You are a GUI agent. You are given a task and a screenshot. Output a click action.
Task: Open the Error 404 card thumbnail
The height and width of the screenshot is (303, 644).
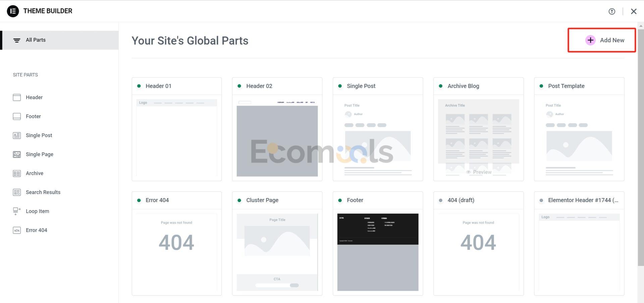[177, 252]
